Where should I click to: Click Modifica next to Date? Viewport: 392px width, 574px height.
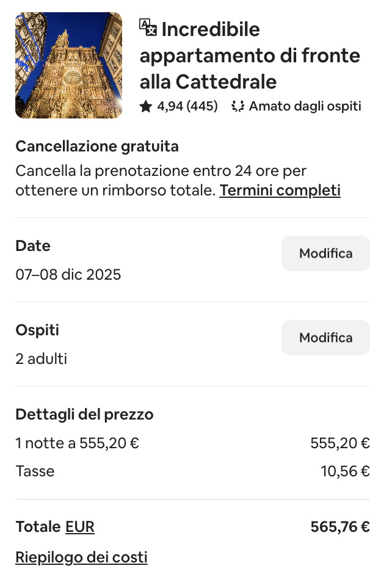point(325,253)
